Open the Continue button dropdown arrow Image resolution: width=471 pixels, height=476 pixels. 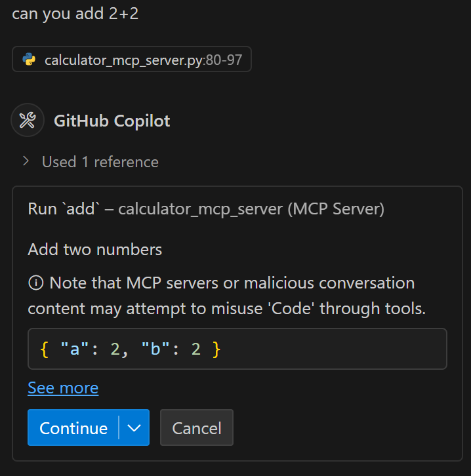point(134,427)
